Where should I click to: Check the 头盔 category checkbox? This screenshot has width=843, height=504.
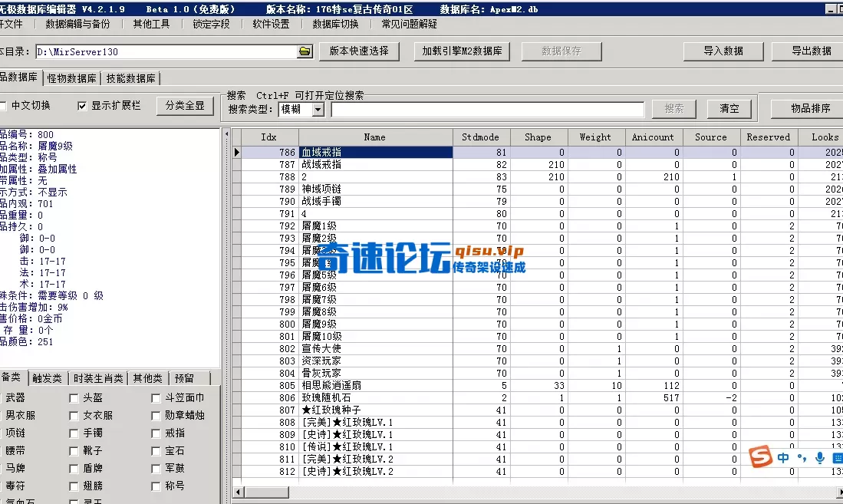[x=74, y=398]
